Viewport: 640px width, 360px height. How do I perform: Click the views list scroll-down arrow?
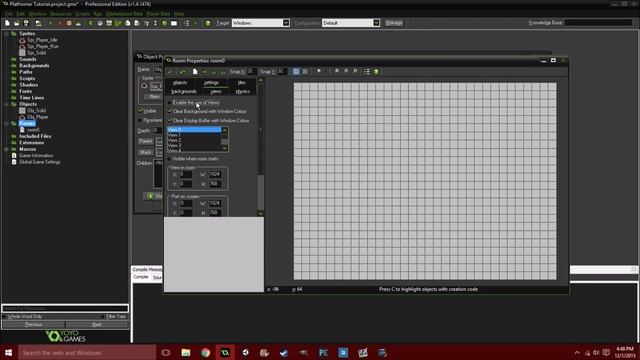[224, 149]
